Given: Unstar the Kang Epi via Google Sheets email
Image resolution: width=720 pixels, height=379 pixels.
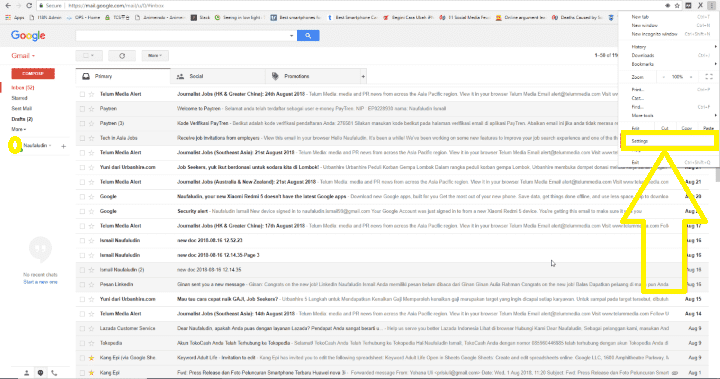Looking at the screenshot, I should pos(91,358).
